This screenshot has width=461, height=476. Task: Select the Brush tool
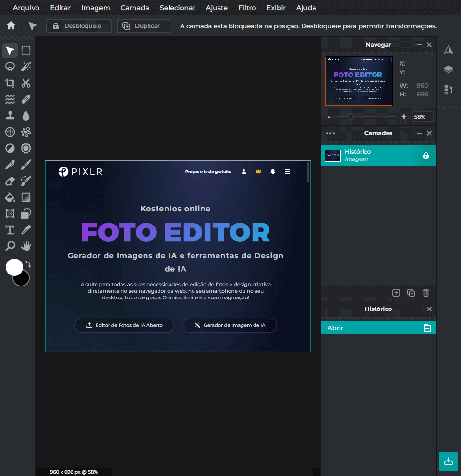coord(26,165)
